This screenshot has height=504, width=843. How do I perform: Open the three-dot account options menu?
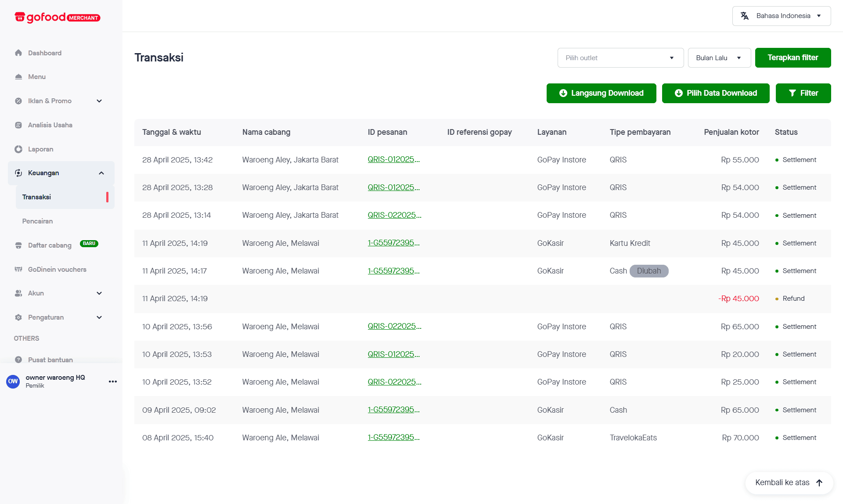[x=113, y=382]
